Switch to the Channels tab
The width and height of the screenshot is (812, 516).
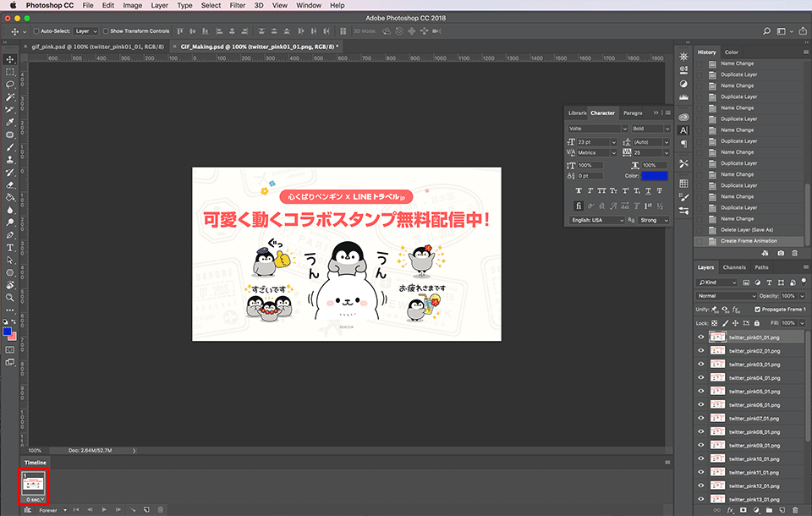pos(734,267)
